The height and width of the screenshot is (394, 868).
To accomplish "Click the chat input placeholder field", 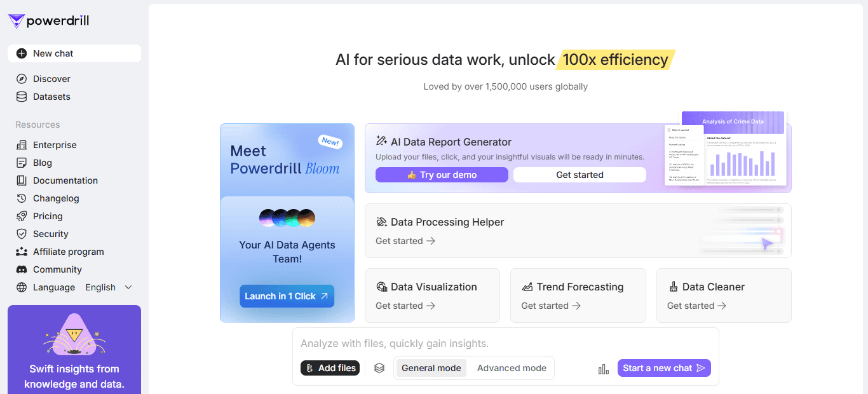I will [445, 343].
